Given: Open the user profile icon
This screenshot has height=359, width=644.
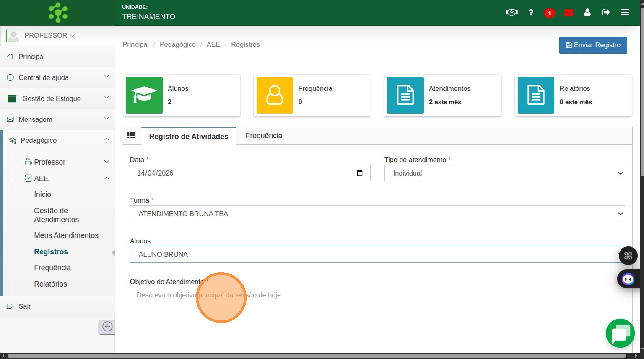Looking at the screenshot, I should [587, 13].
